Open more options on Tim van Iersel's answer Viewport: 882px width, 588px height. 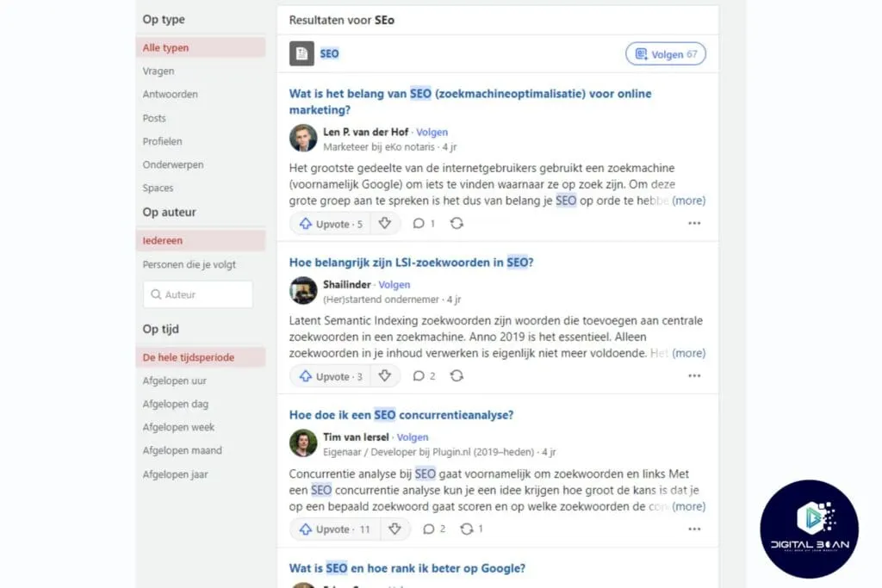[694, 529]
